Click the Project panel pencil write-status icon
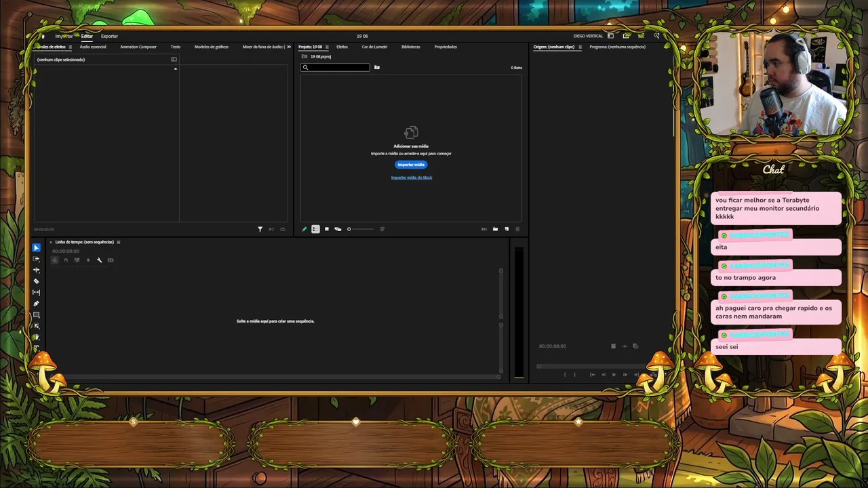The image size is (868, 488). (304, 229)
